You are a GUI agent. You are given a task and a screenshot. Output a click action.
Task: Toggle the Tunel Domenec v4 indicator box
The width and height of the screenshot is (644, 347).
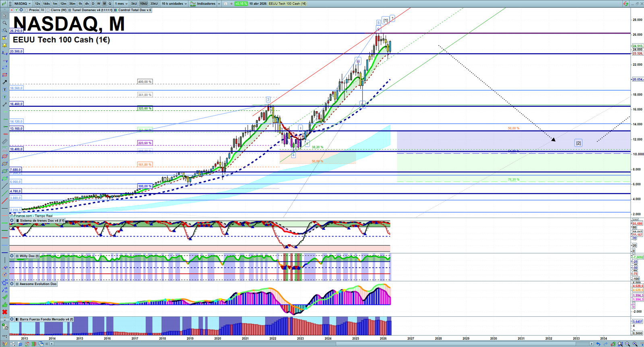pos(70,10)
